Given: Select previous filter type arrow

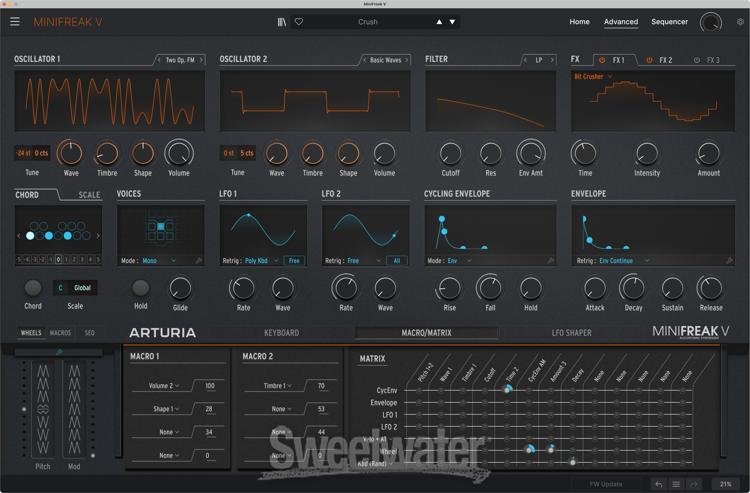Looking at the screenshot, I should point(525,60).
